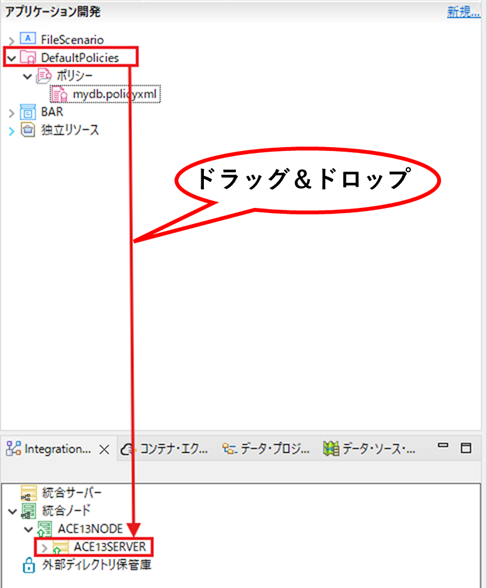Click the 外部ディレクトリ保管庫 lock icon
Screen dimensions: 487x588
(x=28, y=565)
